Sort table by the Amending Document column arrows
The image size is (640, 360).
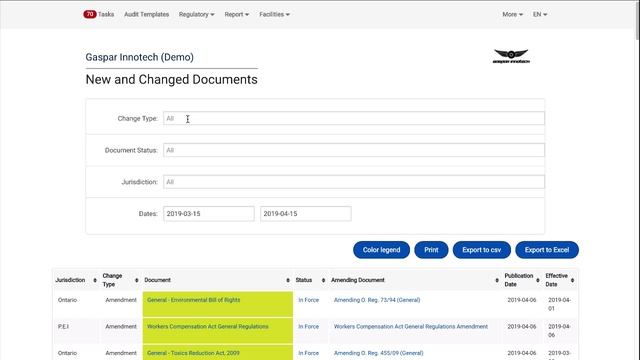(497, 280)
